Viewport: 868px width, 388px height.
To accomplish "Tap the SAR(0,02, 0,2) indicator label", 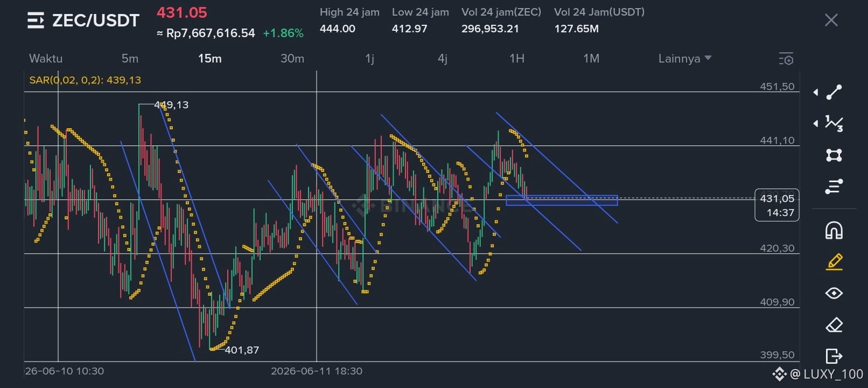I will coord(85,80).
